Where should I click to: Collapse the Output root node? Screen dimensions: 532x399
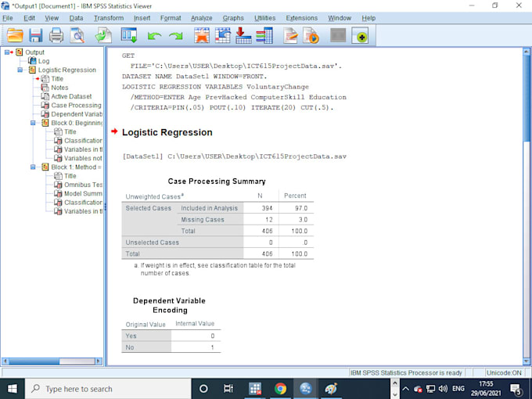[7, 52]
